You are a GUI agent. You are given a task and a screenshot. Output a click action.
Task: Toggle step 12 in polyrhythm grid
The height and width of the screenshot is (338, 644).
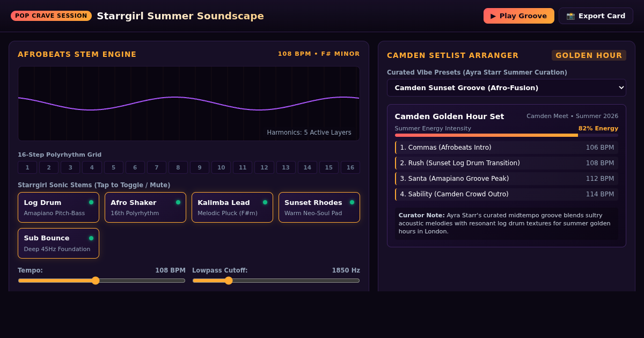(264, 167)
